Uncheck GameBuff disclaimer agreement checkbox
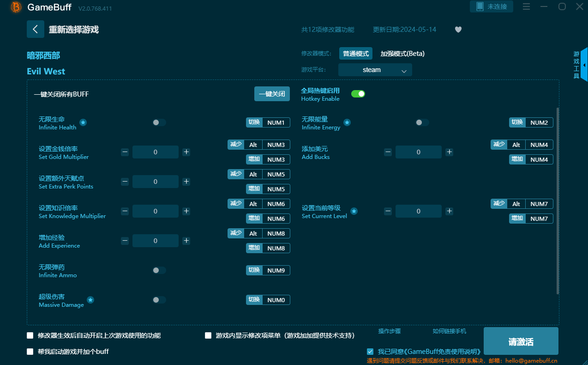588x365 pixels. 370,352
